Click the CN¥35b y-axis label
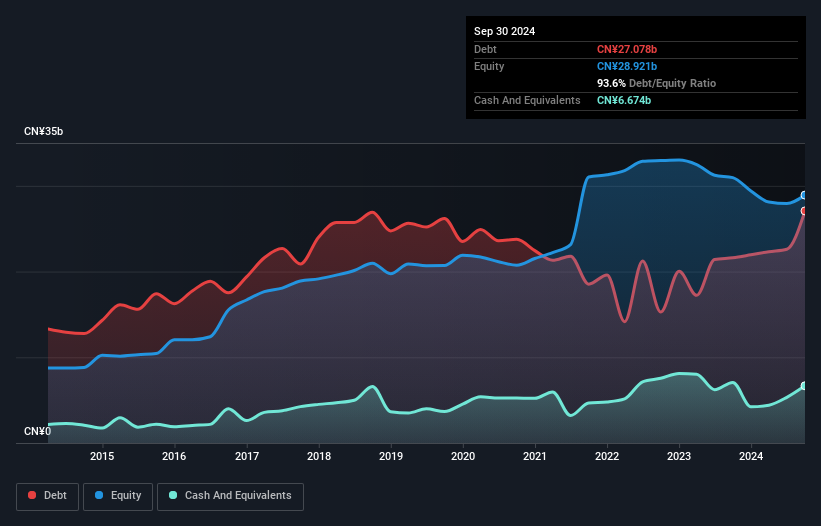The width and height of the screenshot is (821, 526). pyautogui.click(x=43, y=131)
